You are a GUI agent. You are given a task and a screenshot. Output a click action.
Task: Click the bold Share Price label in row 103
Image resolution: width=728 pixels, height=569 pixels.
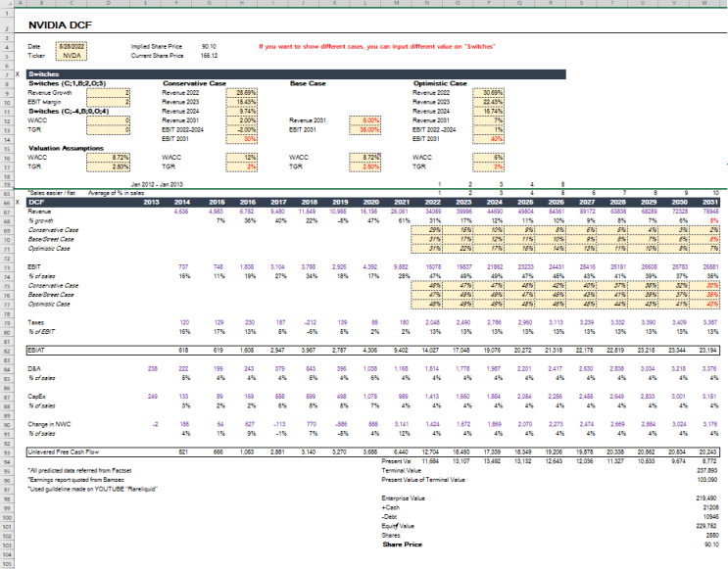point(403,545)
